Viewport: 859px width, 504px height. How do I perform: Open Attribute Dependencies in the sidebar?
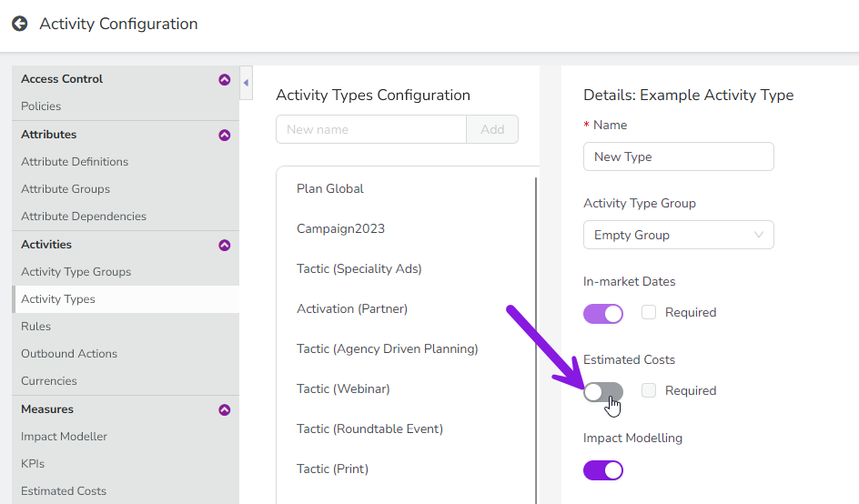pos(84,217)
